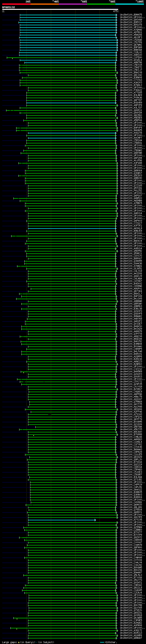
Task: Select hit label UniRef100_B7QDL0
Action: coord(131,85)
